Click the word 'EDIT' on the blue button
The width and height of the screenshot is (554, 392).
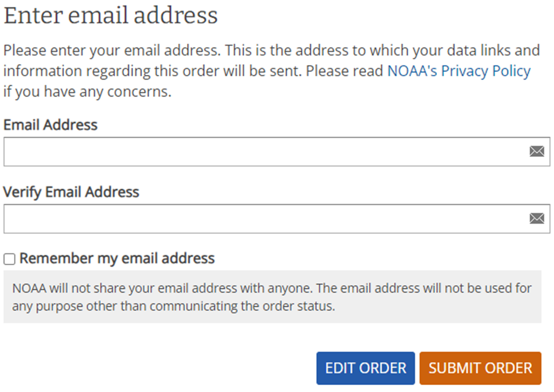(x=340, y=368)
